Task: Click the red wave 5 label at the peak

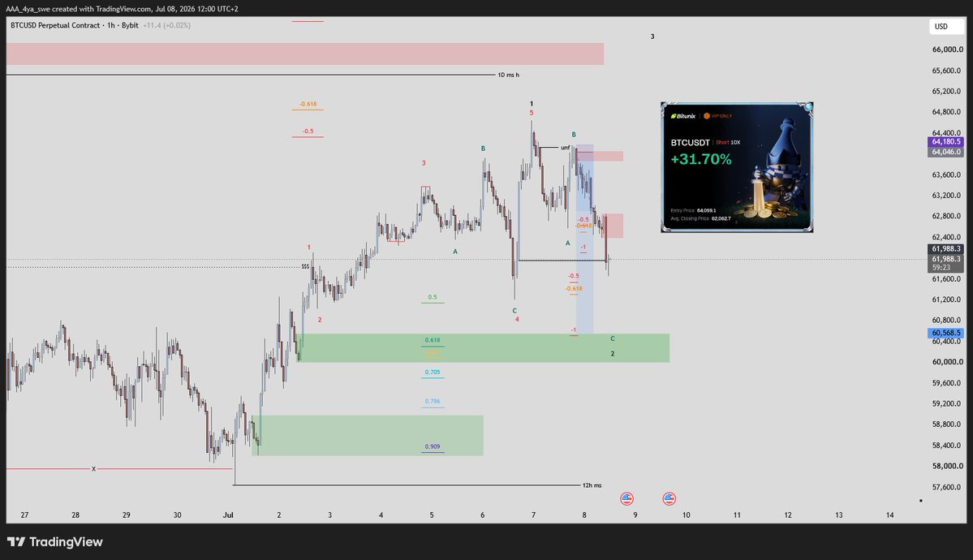Action: 532,113
